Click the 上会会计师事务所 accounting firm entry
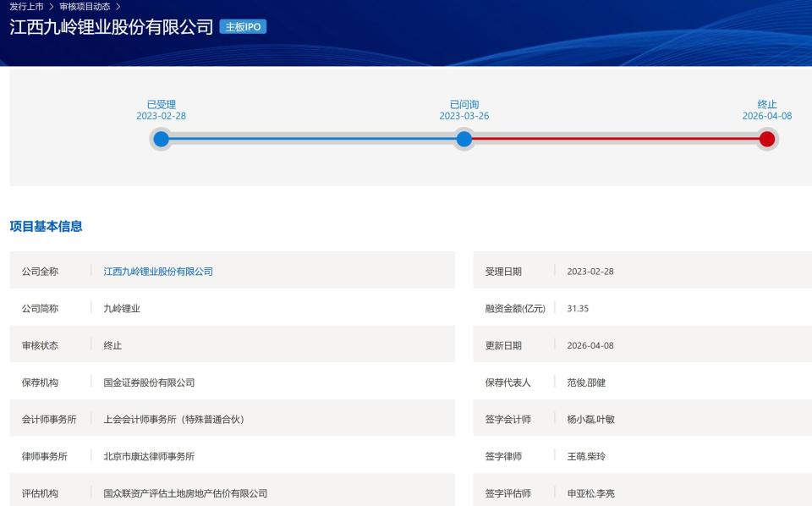Screen dimensions: 812x506 click(172, 419)
